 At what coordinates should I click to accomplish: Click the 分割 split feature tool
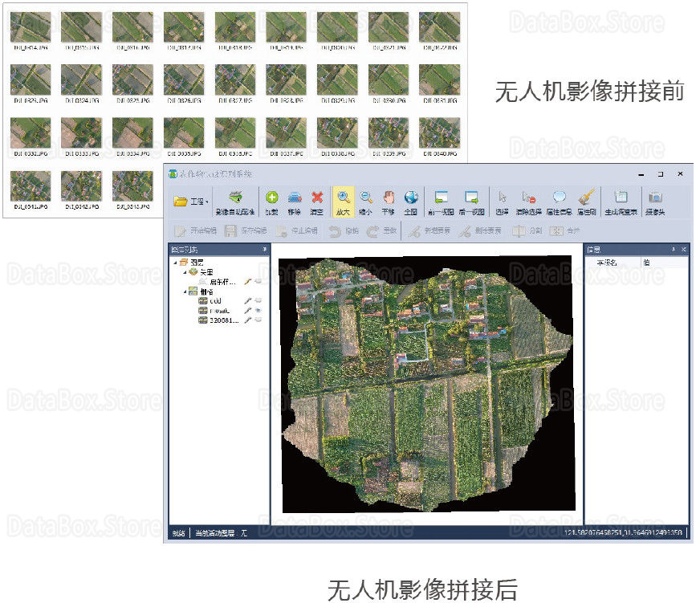pyautogui.click(x=527, y=230)
